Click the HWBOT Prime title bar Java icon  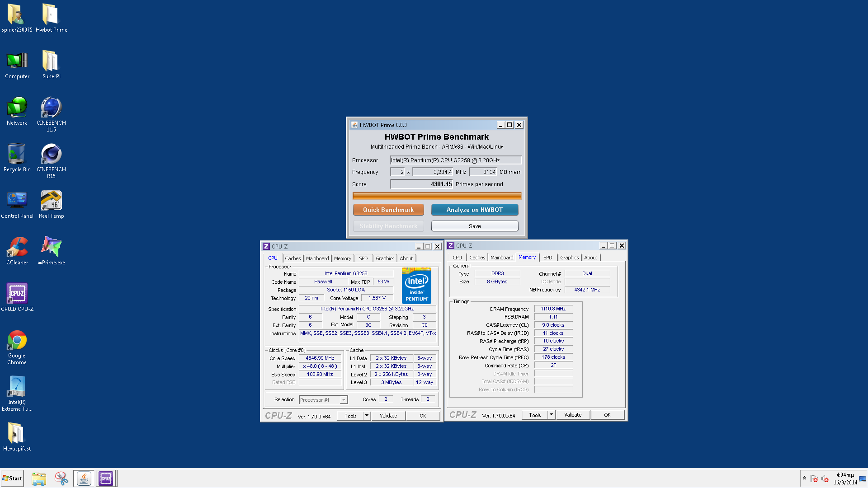[x=354, y=125]
